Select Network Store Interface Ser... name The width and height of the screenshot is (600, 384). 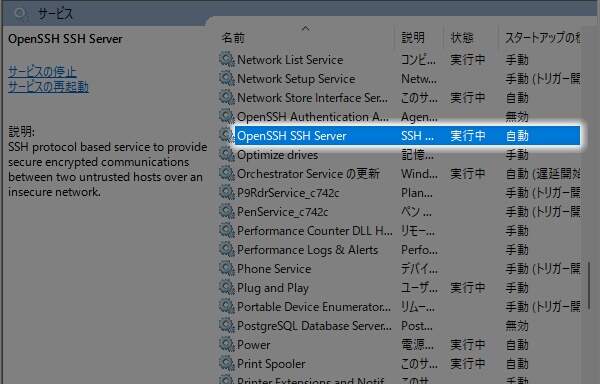tap(312, 98)
